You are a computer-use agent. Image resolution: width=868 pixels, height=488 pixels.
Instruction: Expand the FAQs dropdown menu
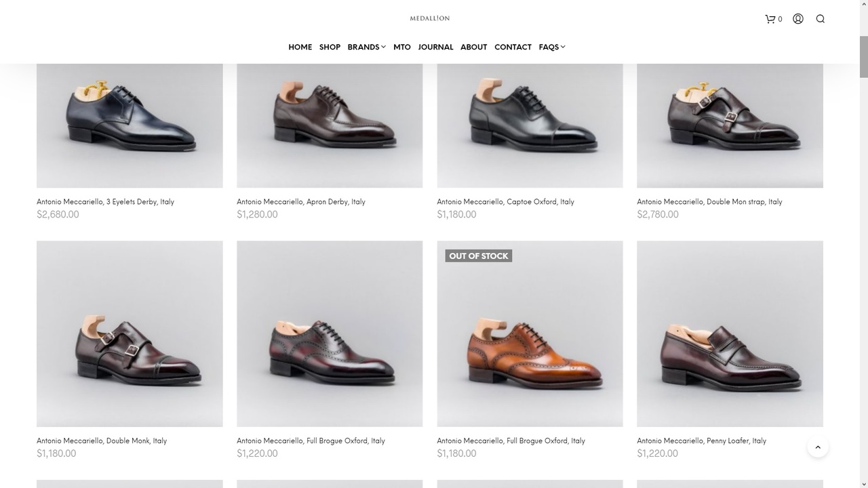point(552,47)
